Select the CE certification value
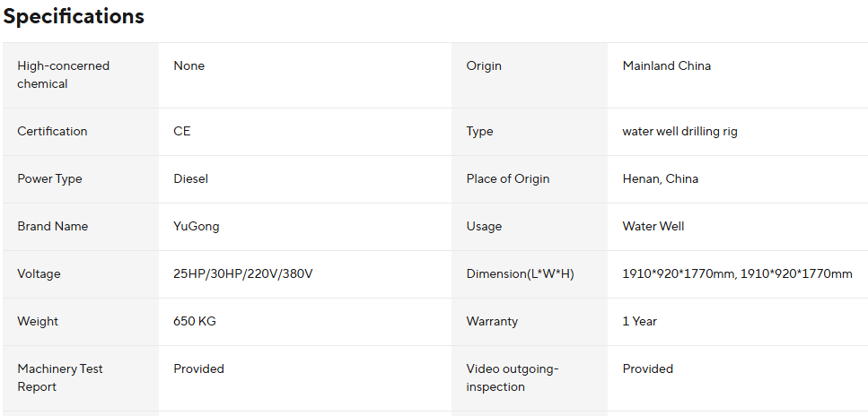The width and height of the screenshot is (868, 416). [x=181, y=131]
